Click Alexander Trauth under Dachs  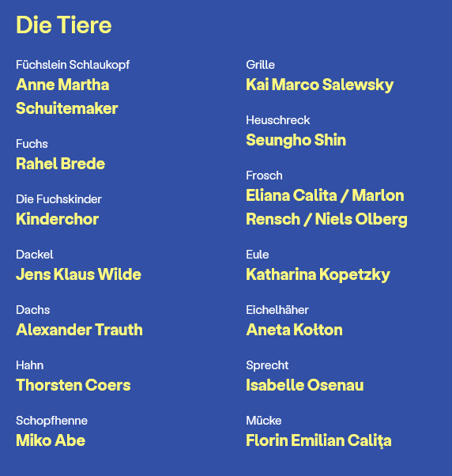[x=79, y=330]
